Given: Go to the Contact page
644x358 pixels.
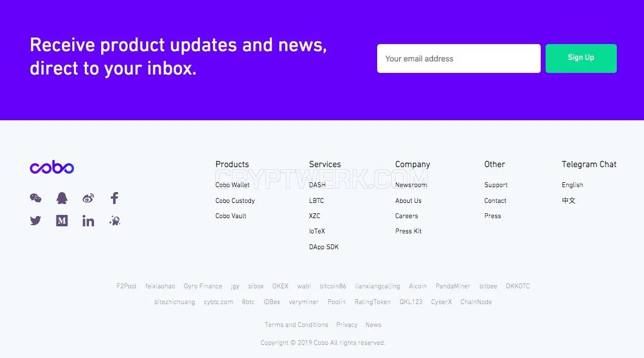Looking at the screenshot, I should click(x=495, y=201).
